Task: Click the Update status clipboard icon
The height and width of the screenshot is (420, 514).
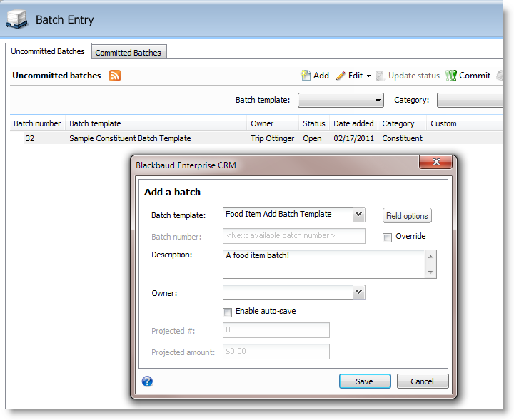Action: 380,76
